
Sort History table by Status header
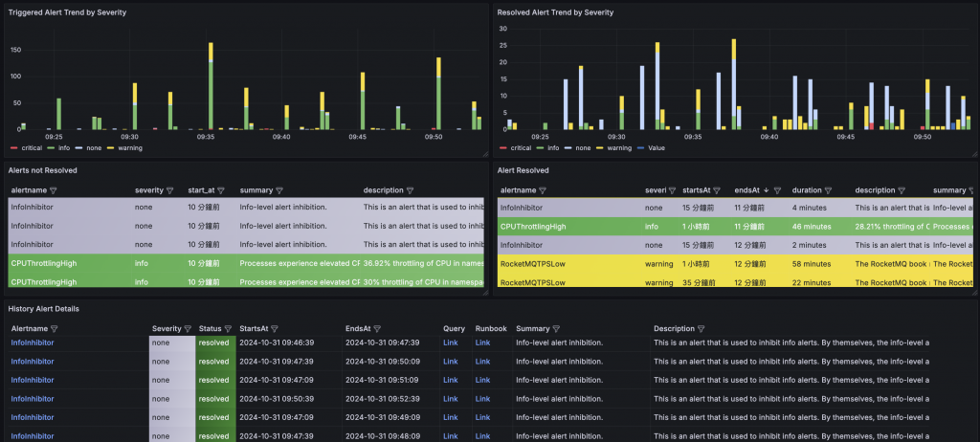pyautogui.click(x=210, y=329)
